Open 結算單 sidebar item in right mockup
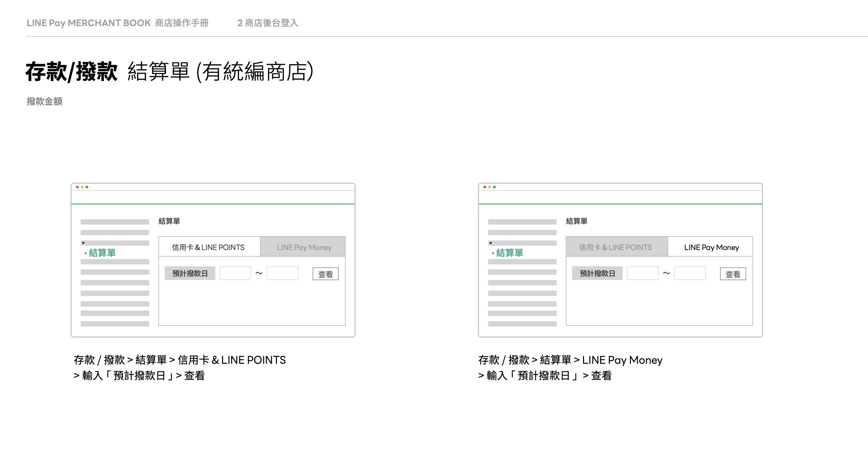 coord(510,253)
